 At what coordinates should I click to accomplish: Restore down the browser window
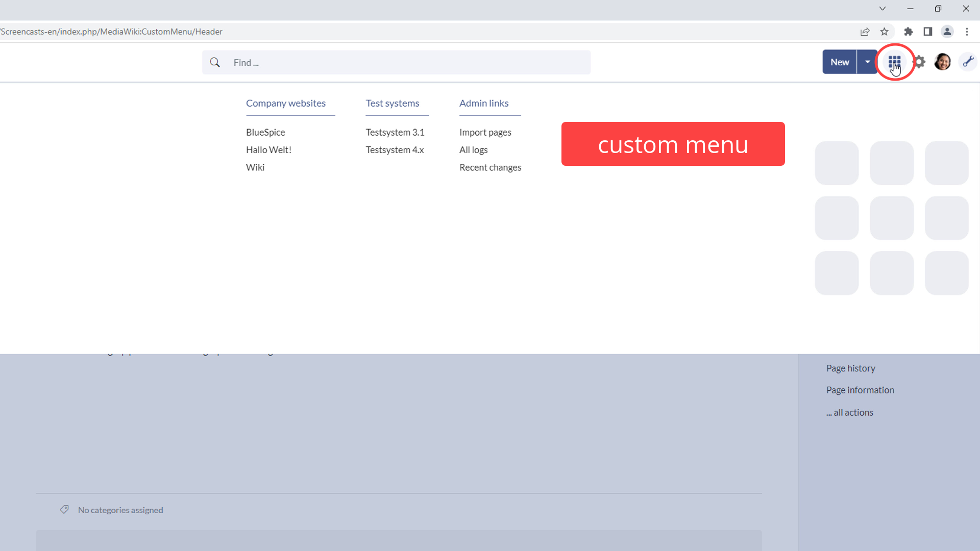coord(938,9)
